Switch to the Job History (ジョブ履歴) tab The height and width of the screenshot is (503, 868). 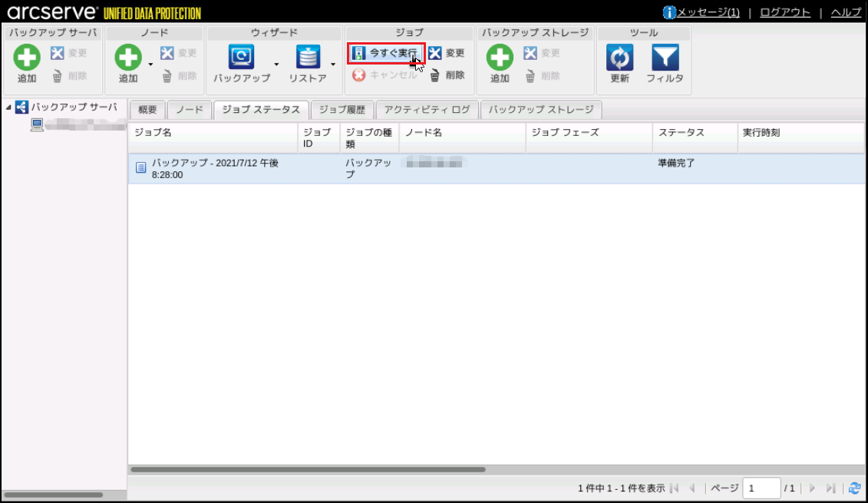click(x=342, y=110)
